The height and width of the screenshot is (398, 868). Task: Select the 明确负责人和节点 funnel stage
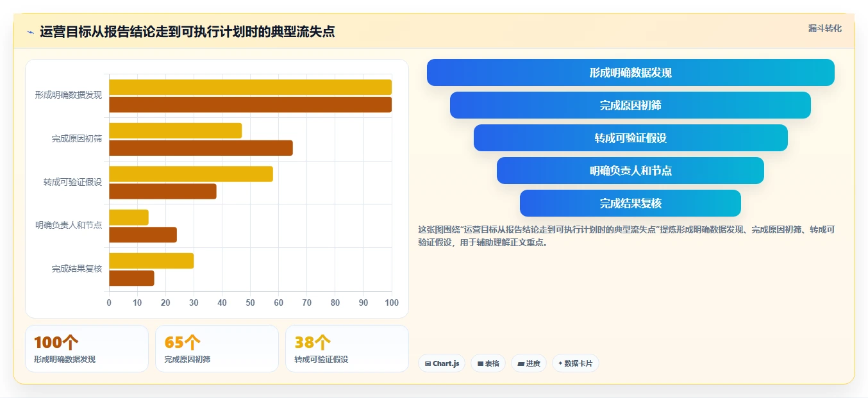click(x=631, y=170)
